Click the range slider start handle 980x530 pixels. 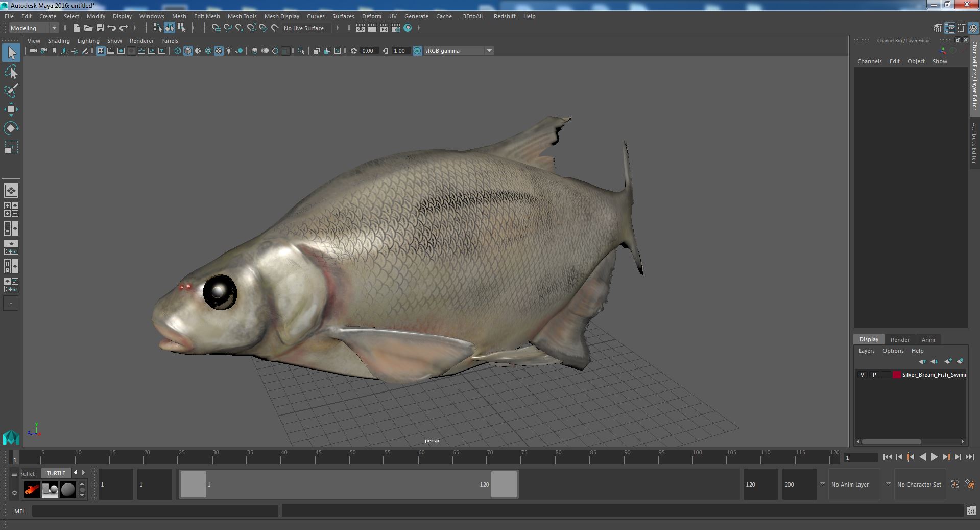[194, 484]
